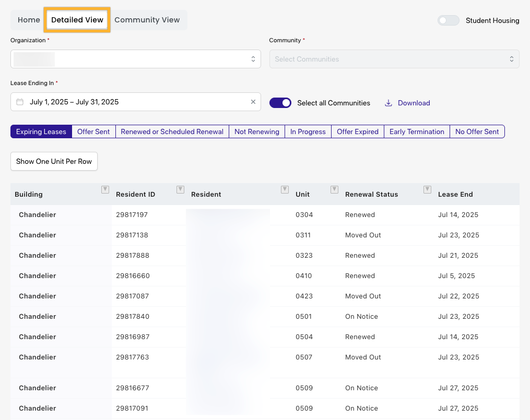Open the Resident ID column filter icon
Viewport: 530px width, 420px height.
click(x=181, y=189)
